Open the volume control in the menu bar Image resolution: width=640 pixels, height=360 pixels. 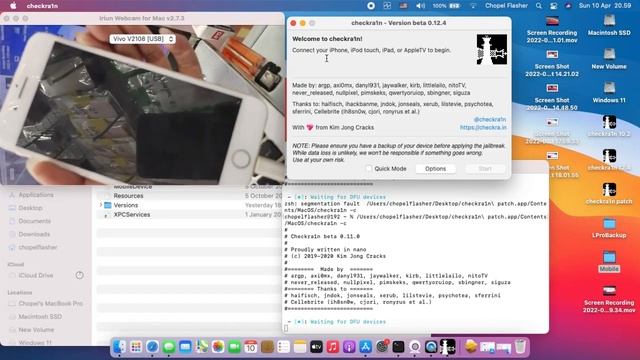coord(420,6)
